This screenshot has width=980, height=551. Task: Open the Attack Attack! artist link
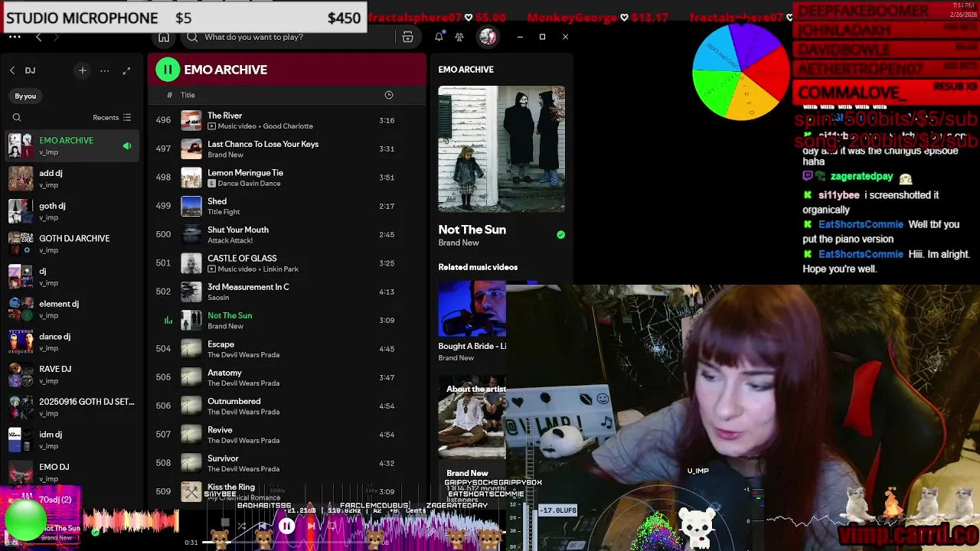pos(230,240)
